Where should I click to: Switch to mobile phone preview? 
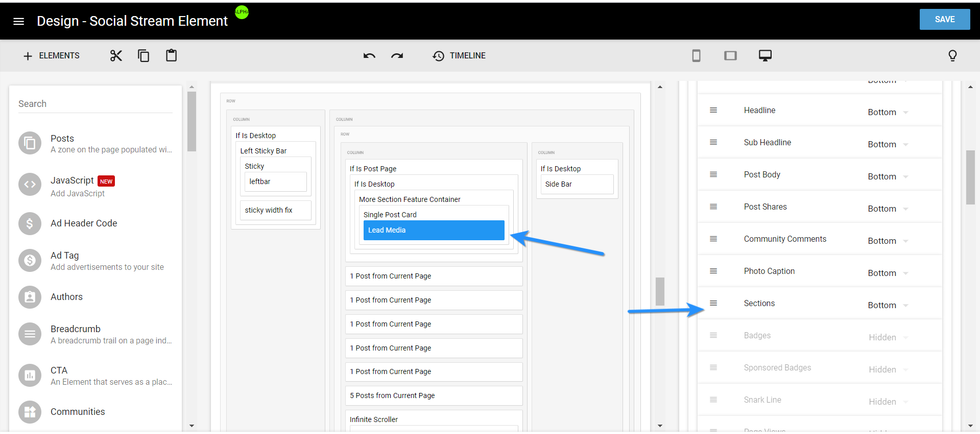pyautogui.click(x=696, y=56)
